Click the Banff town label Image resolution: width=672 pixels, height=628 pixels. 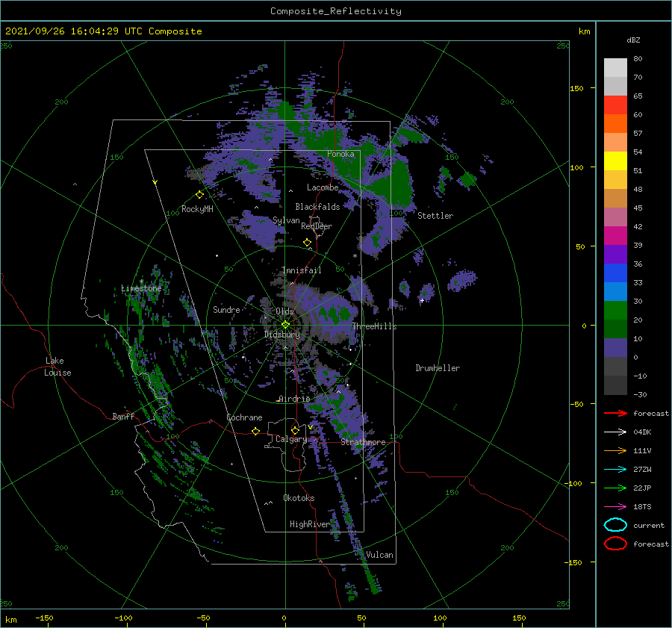[x=123, y=416]
